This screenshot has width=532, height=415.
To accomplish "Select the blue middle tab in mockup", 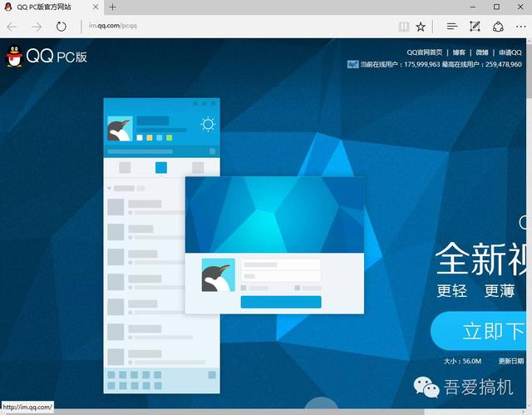I will point(161,167).
